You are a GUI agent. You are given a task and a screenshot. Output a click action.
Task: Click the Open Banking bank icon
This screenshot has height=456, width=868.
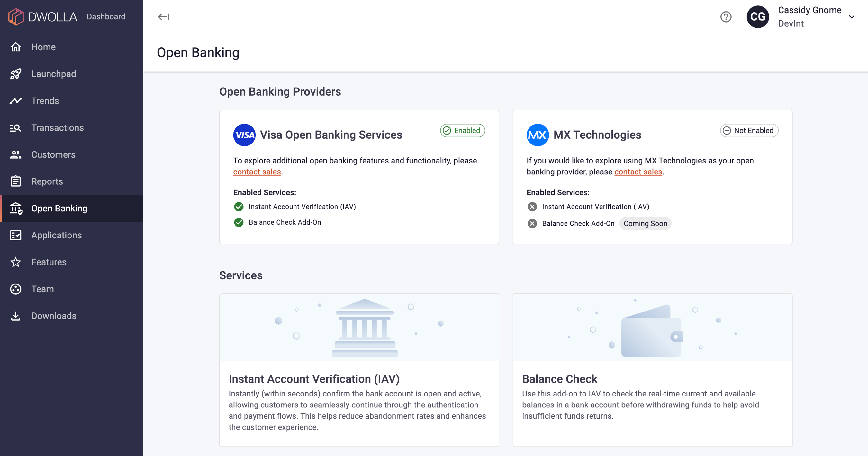pyautogui.click(x=15, y=209)
